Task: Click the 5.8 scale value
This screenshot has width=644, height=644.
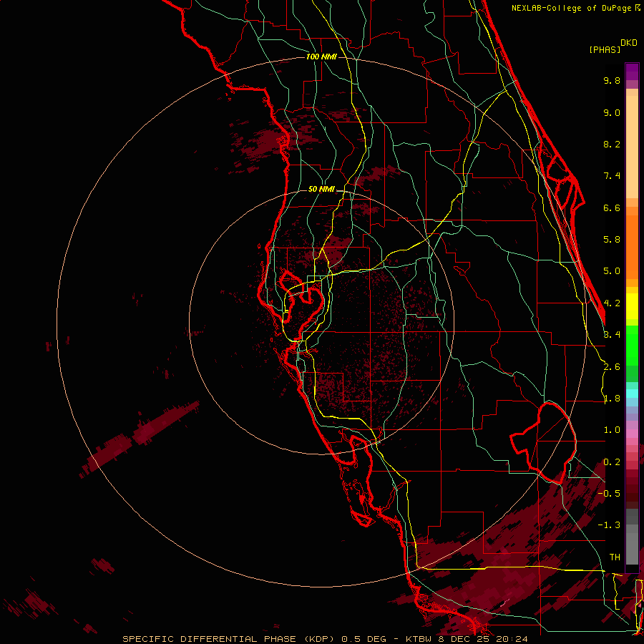Action: click(612, 240)
